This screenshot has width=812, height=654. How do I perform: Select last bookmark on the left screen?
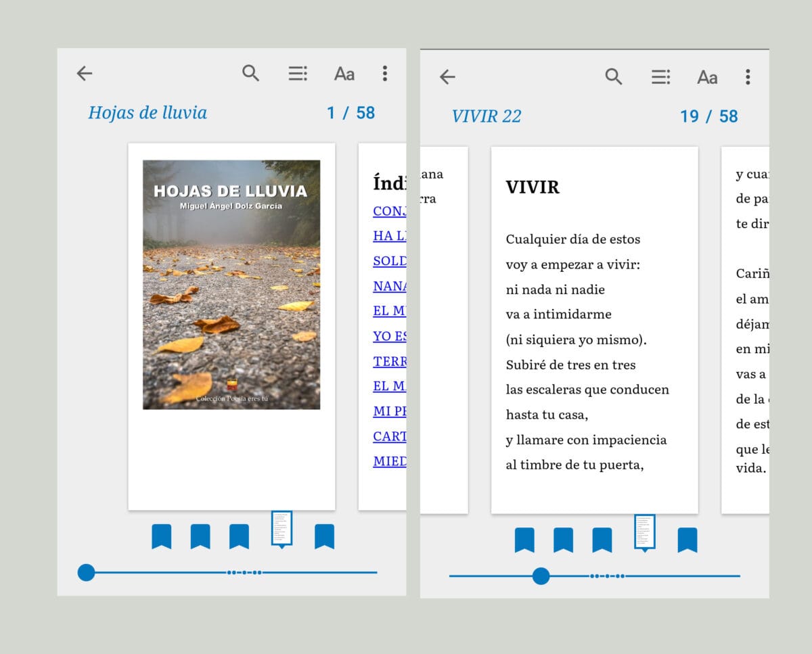click(x=324, y=536)
